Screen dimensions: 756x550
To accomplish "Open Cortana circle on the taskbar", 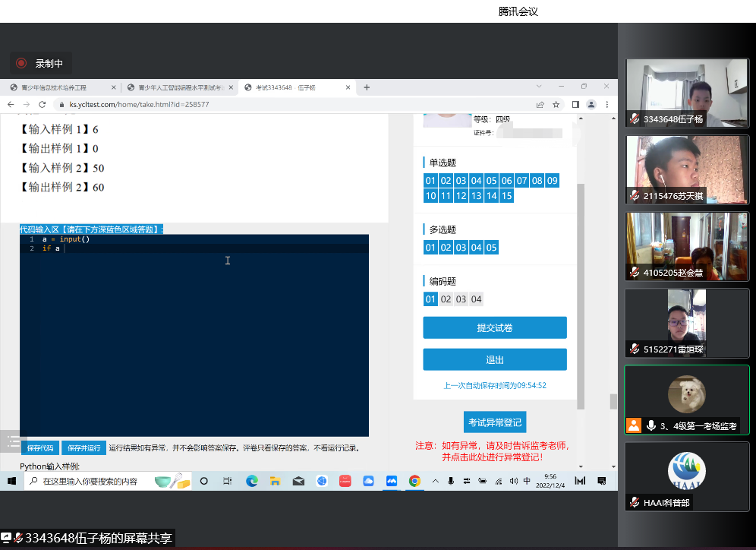I will pos(204,481).
